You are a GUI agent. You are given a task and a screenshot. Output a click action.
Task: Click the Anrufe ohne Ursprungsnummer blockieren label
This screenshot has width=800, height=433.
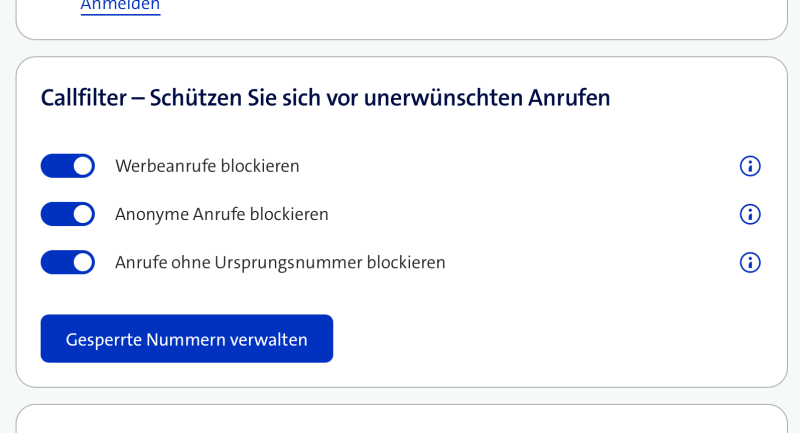coord(280,262)
